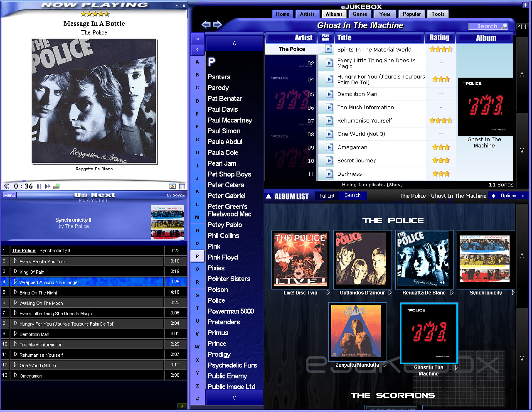
Task: Play now Demolition Man in track list
Action: [329, 94]
